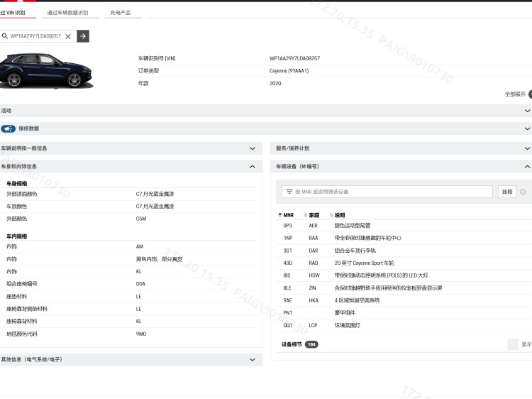532x399 pixels.
Task: Expand the 保修数据 section chevron
Action: [x=527, y=129]
